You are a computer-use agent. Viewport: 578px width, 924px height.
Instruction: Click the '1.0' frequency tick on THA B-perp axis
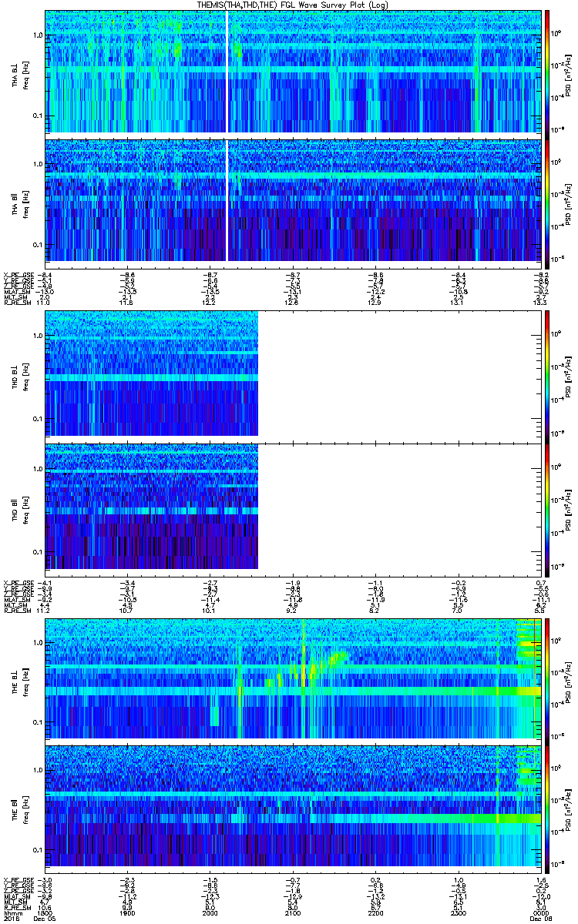38,36
